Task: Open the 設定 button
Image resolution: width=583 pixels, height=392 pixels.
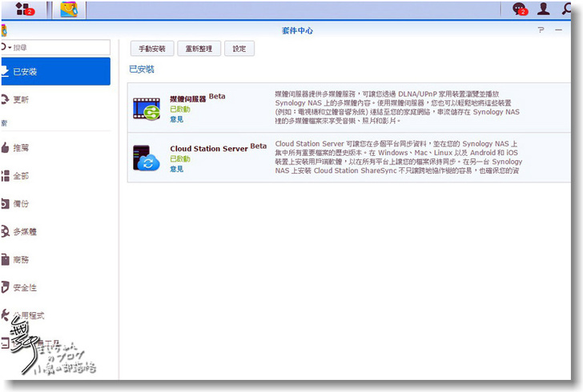Action: pyautogui.click(x=239, y=49)
